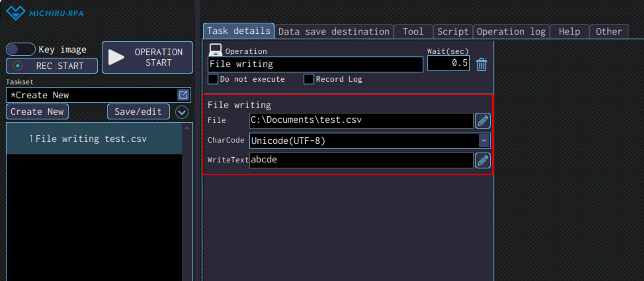This screenshot has width=644, height=281.
Task: Enable the Do not execute checkbox
Action: [213, 79]
